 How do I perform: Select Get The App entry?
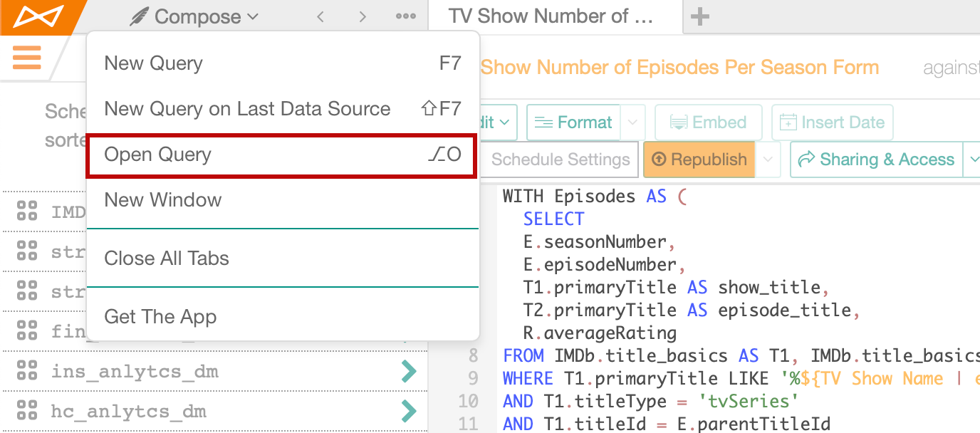click(283, 316)
